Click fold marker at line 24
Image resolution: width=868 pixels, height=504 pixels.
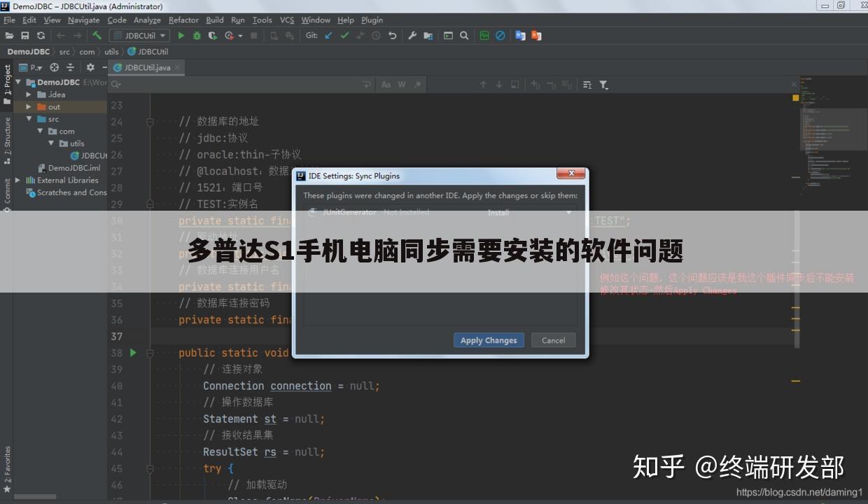coord(150,122)
